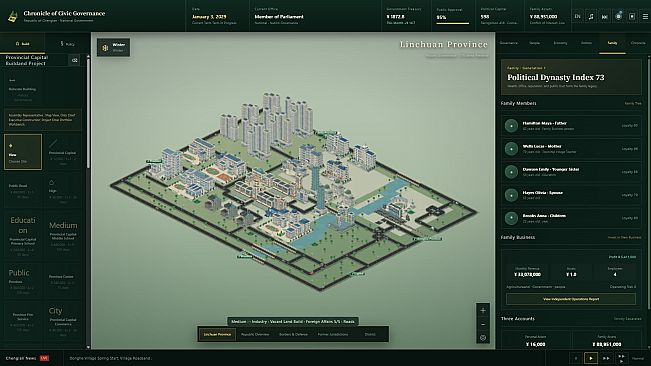Open the hamburger menu icon
The image size is (651, 366).
point(645,17)
